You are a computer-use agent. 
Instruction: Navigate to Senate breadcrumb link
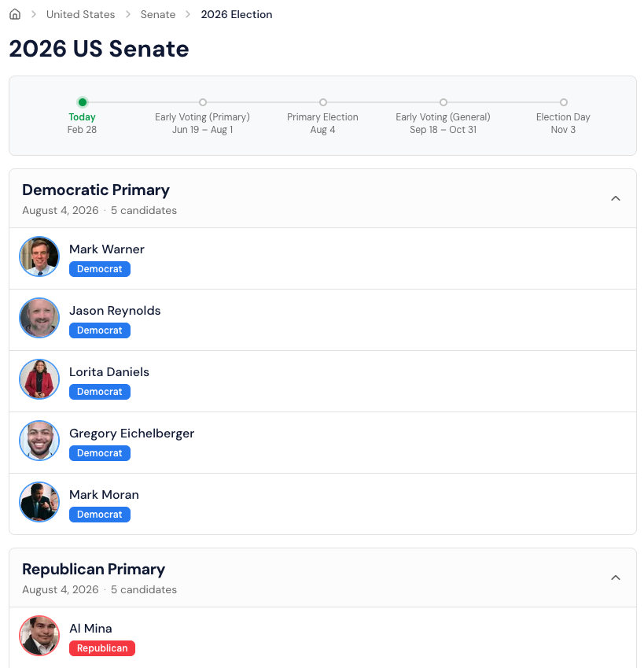point(158,14)
